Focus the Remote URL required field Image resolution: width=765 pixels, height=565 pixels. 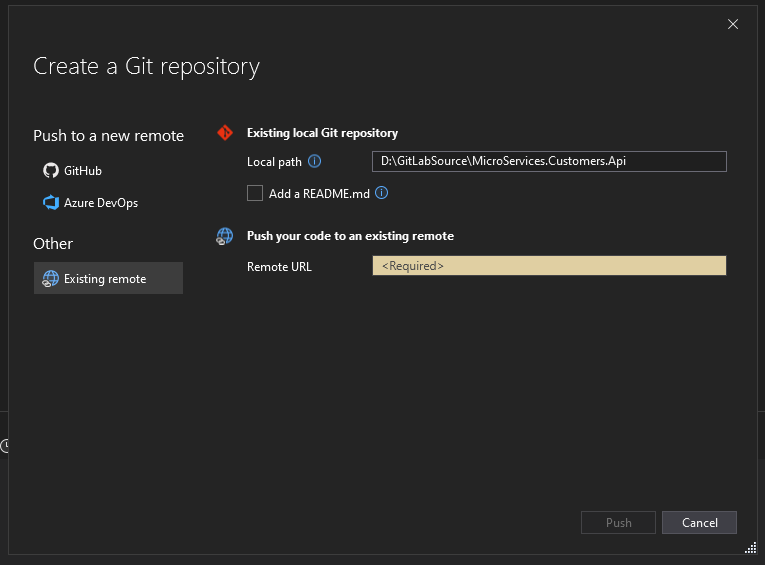(549, 265)
